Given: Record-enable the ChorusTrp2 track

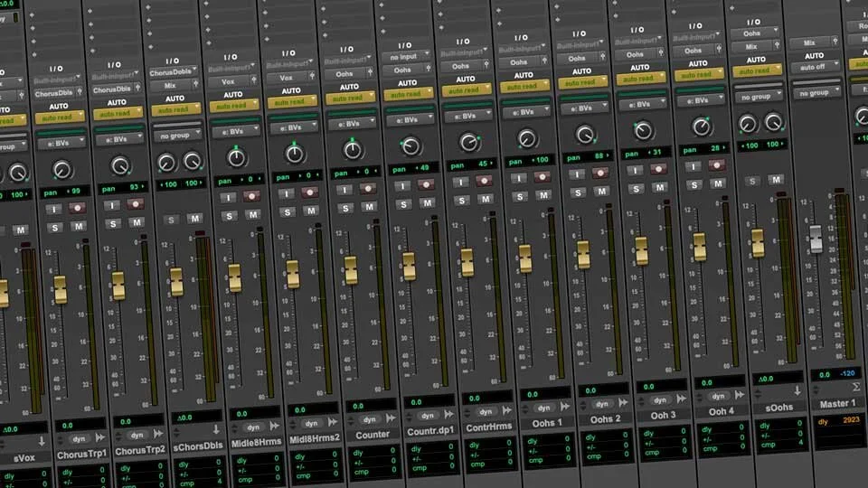Looking at the screenshot, I should coord(136,204).
